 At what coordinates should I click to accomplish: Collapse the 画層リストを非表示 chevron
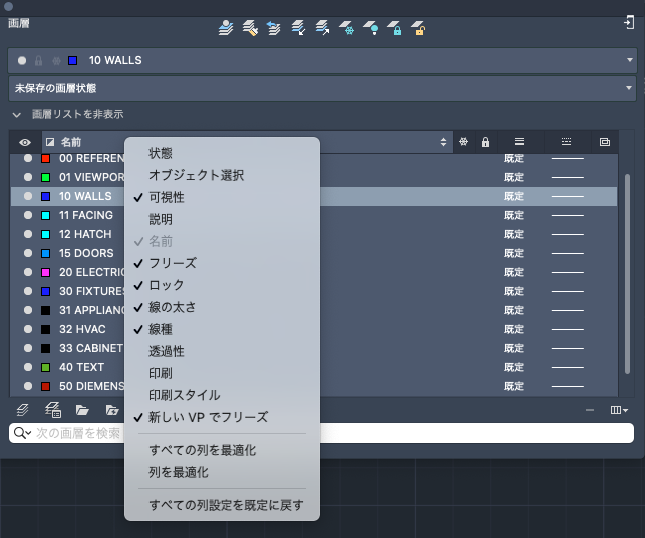click(x=16, y=115)
